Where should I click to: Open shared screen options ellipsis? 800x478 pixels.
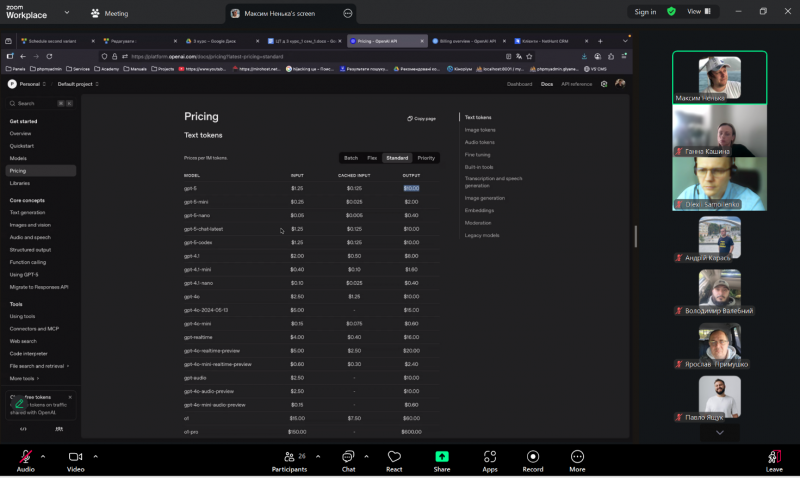point(347,14)
